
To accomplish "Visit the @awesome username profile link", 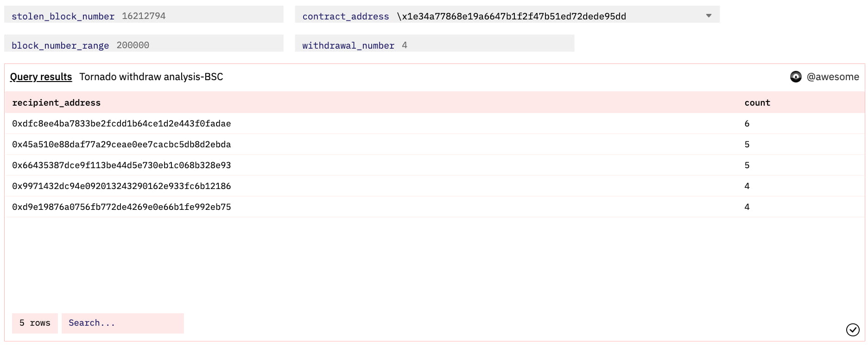I will coord(832,77).
